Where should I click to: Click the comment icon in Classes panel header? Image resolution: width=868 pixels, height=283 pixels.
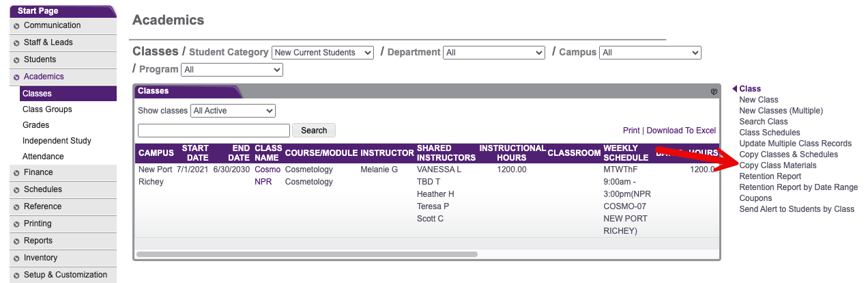[714, 92]
